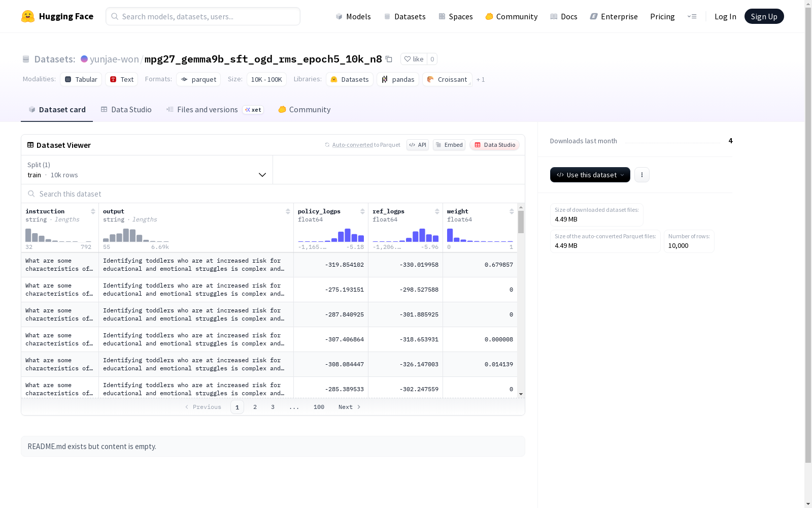Select the pandas library tag
812x508 pixels.
pyautogui.click(x=398, y=79)
